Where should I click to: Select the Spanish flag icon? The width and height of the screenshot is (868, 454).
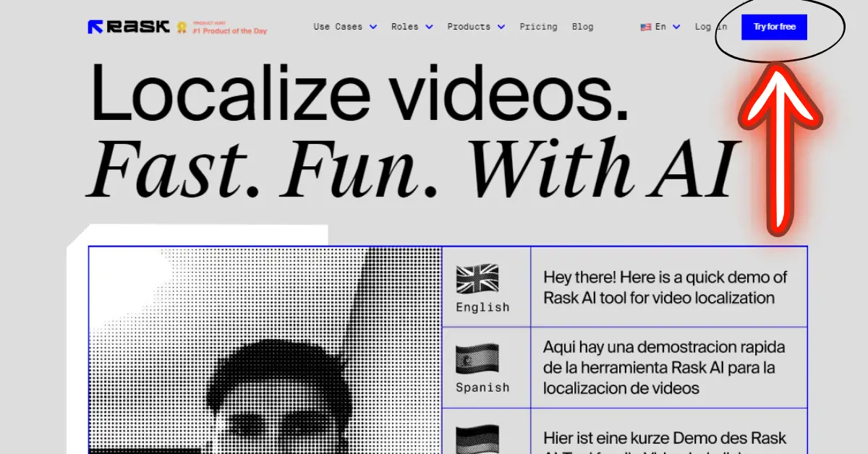click(477, 359)
